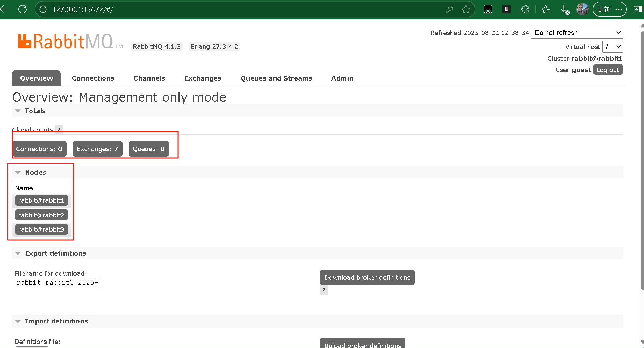Open the refresh interval dropdown
644x348 pixels.
point(577,33)
